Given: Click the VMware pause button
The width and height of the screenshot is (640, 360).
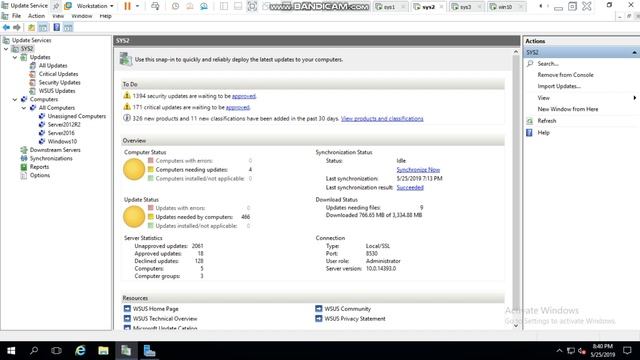Looking at the screenshot, I should (127, 6).
